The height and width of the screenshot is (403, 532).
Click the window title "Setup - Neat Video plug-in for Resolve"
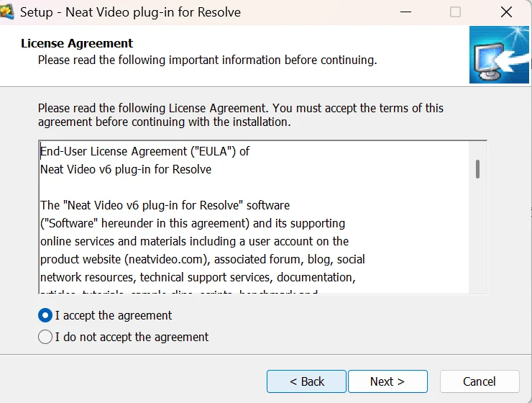point(130,12)
